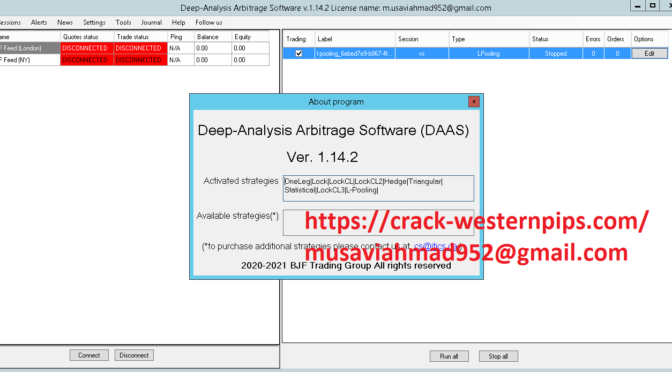Open the Journal menu
Screen dimensions: 672x372
pyautogui.click(x=151, y=22)
